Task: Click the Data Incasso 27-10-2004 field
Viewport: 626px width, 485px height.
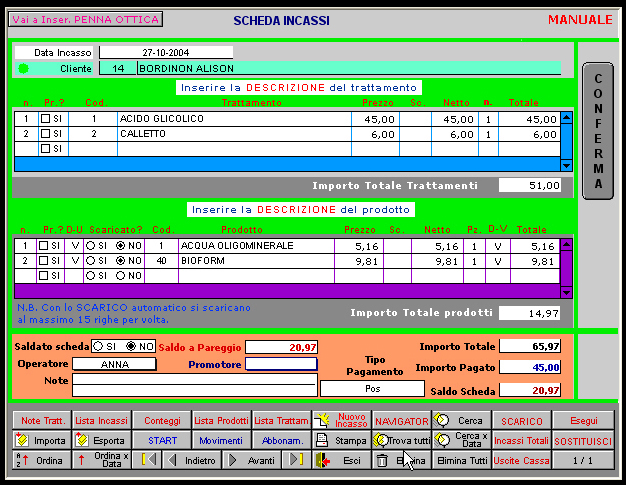Action: [x=166, y=52]
